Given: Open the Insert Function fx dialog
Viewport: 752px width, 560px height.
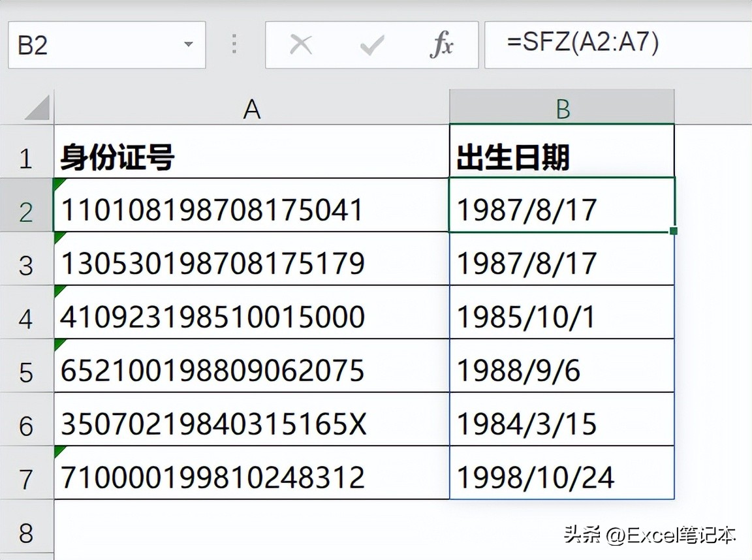Looking at the screenshot, I should [x=442, y=45].
